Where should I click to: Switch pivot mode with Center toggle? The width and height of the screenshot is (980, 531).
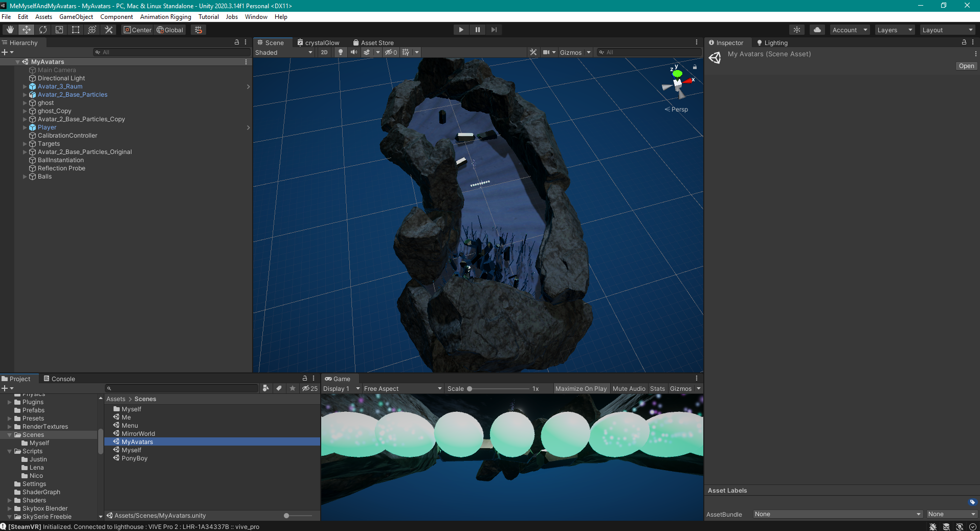137,30
